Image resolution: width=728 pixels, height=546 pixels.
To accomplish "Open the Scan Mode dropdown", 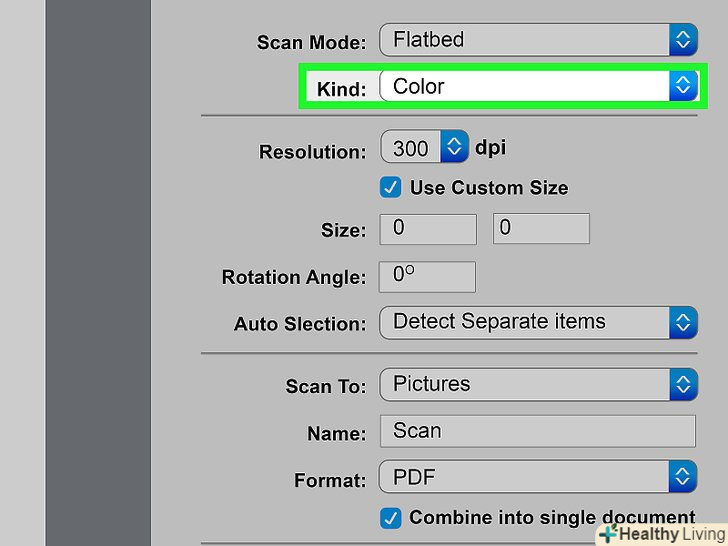I will click(524, 40).
